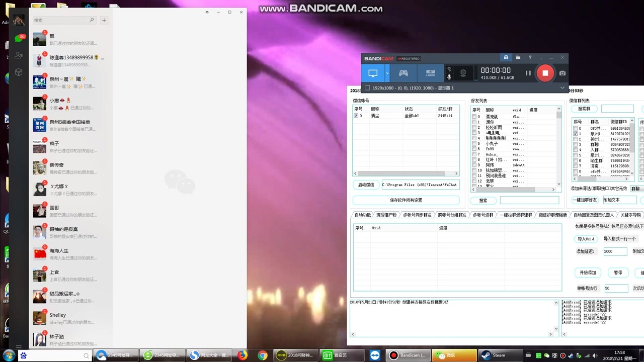Switch to 多帐号同步群发 tab
Image resolution: width=644 pixels, height=362 pixels.
click(417, 215)
